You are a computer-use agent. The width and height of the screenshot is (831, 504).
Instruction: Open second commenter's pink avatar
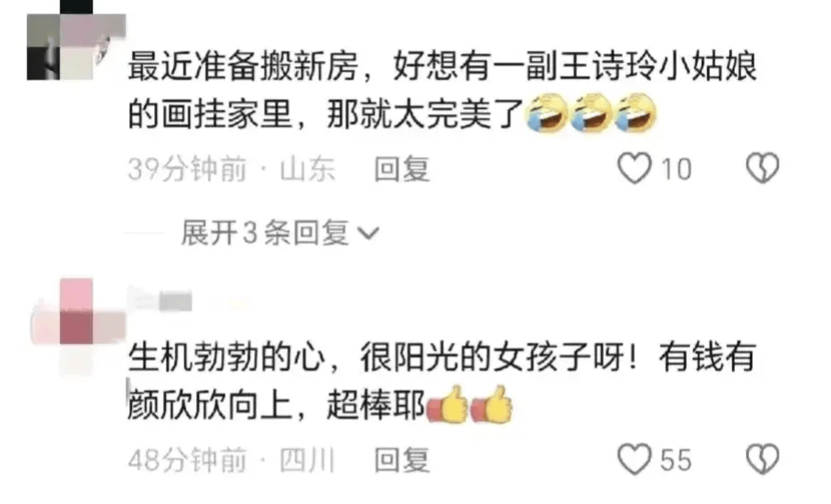77,326
